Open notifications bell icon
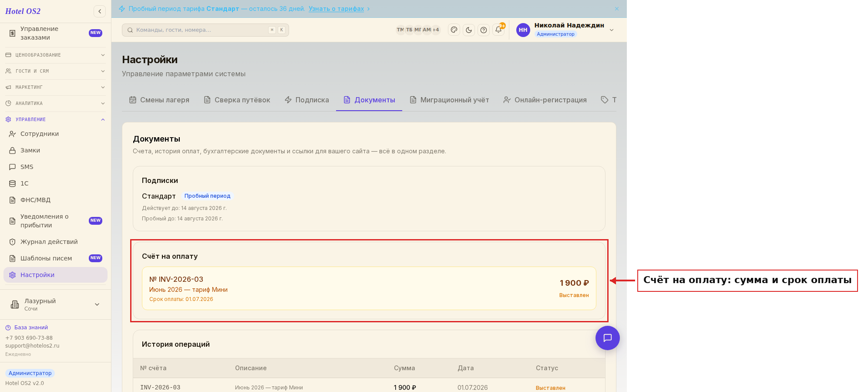Viewport: 868px width, 392px height. tap(498, 30)
